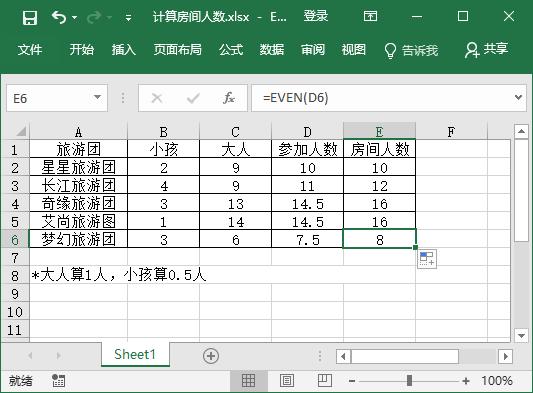Go to next sheet tab arrow
The image size is (533, 393).
[x=59, y=356]
